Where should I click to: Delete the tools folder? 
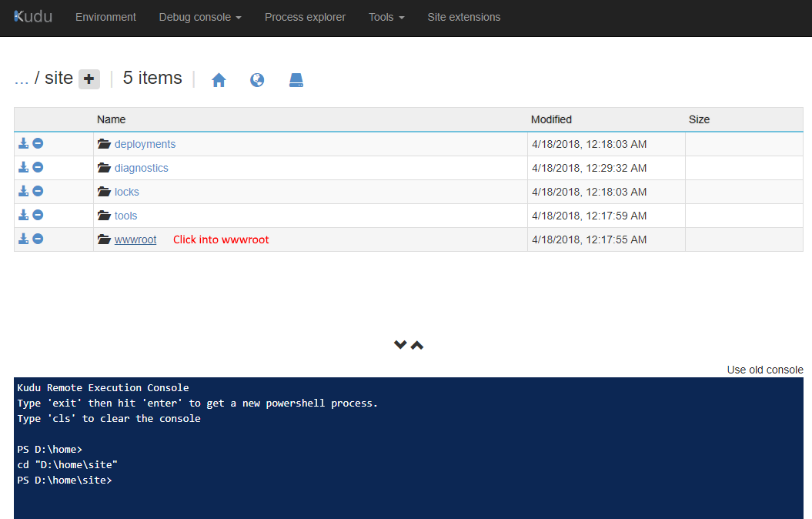(x=38, y=216)
